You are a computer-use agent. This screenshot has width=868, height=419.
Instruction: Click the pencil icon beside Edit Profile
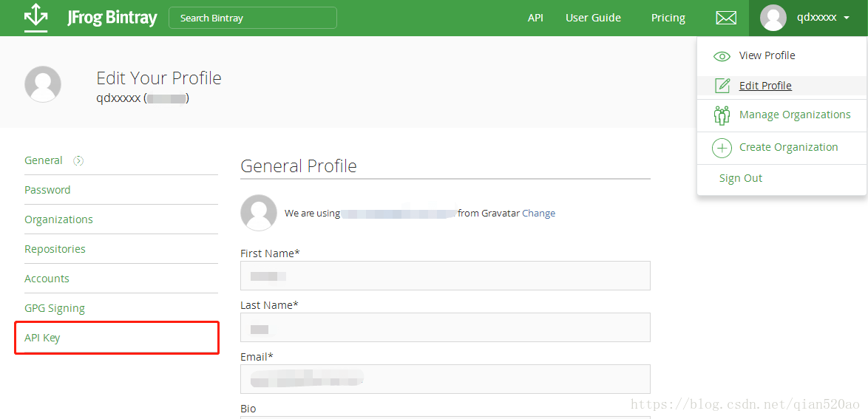coord(722,86)
